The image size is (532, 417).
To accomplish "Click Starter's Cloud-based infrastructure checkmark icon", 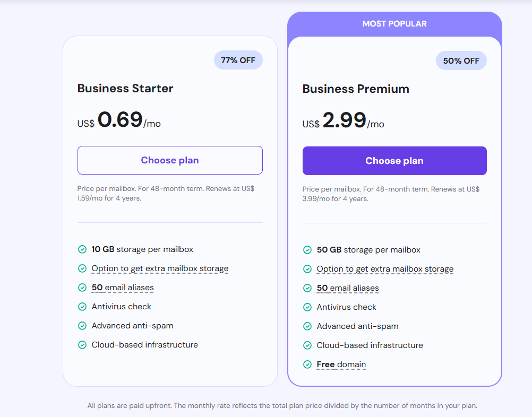I will click(x=82, y=345).
